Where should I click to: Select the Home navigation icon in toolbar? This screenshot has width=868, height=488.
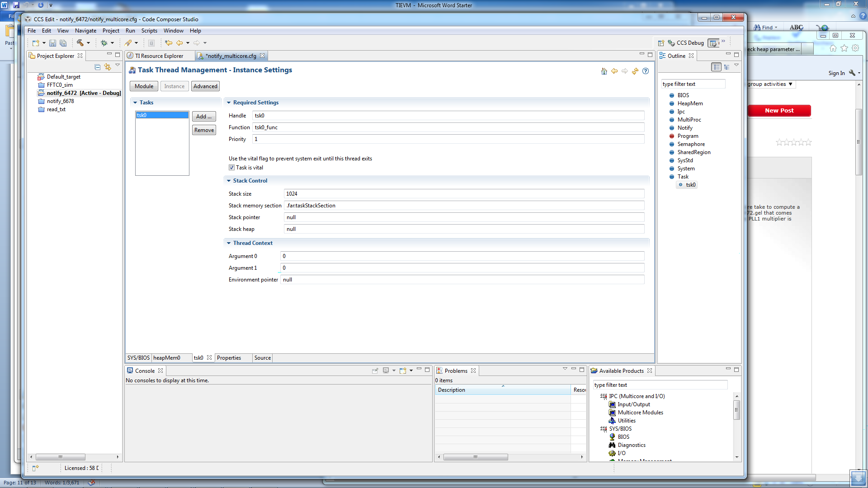pyautogui.click(x=604, y=71)
